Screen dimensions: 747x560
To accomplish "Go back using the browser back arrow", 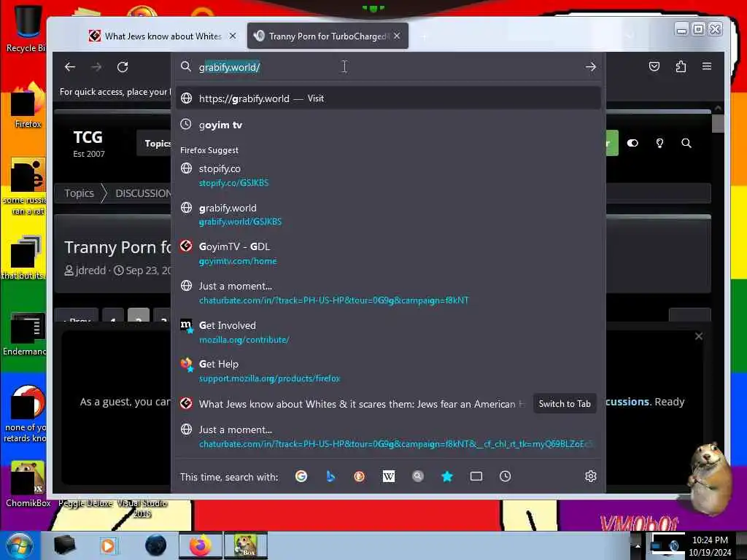I will pyautogui.click(x=70, y=67).
